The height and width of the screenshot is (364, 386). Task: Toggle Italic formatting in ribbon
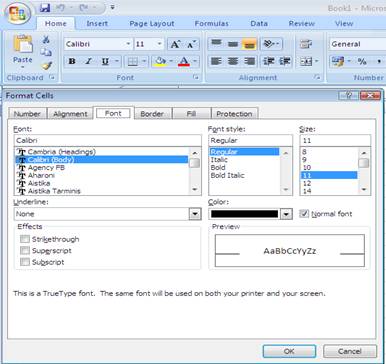coord(89,61)
